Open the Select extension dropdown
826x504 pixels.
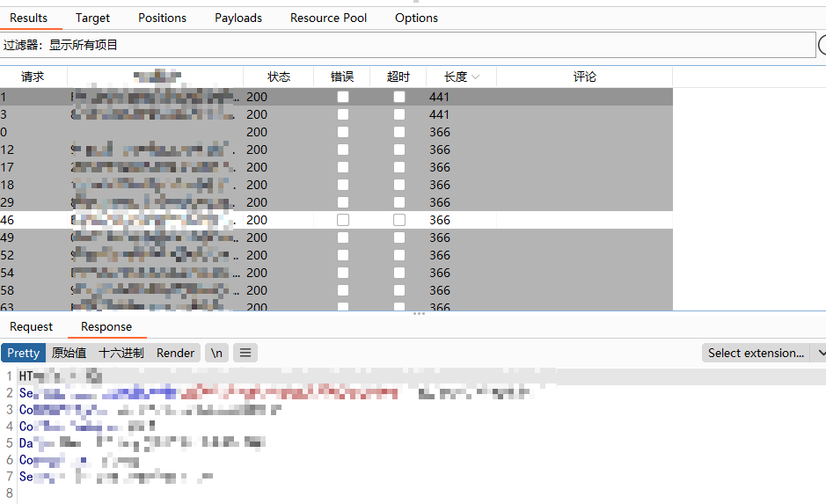(x=756, y=353)
